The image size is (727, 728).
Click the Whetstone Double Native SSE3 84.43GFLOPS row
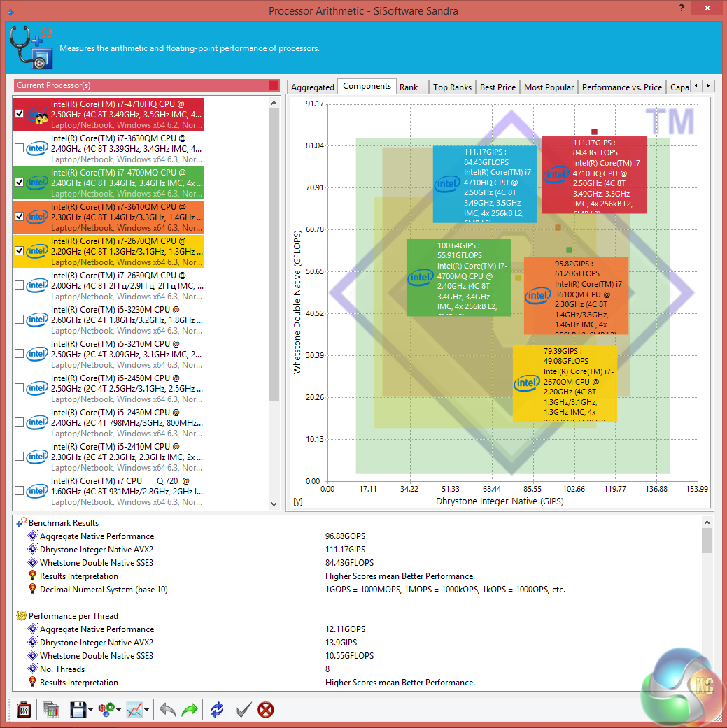[x=358, y=562]
